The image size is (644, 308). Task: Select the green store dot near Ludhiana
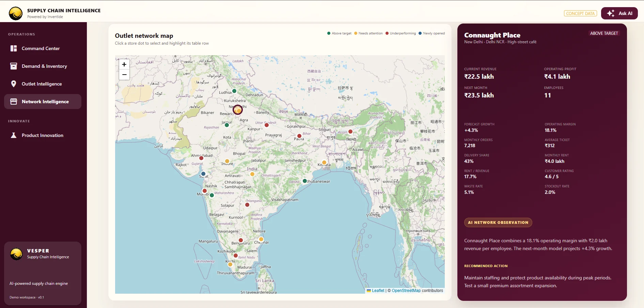[234, 91]
